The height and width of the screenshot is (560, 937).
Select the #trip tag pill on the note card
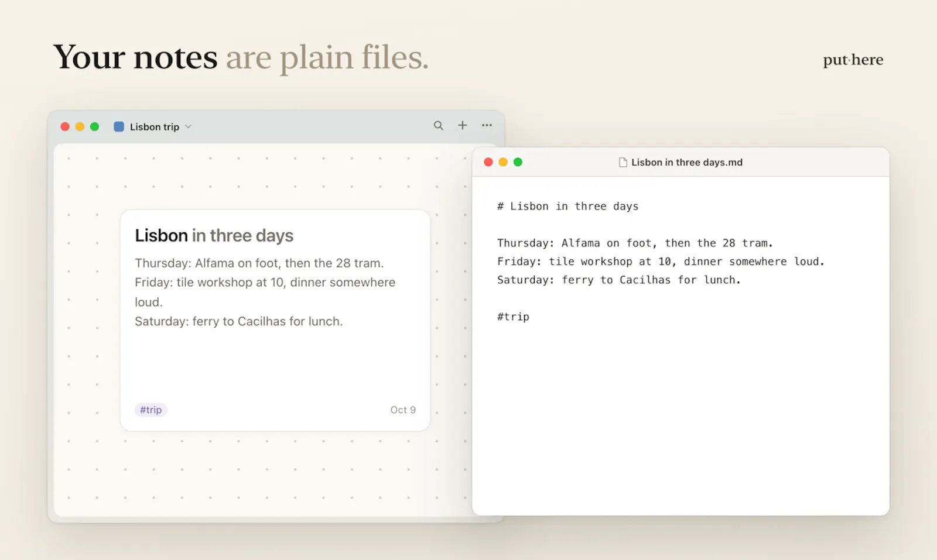pos(151,410)
